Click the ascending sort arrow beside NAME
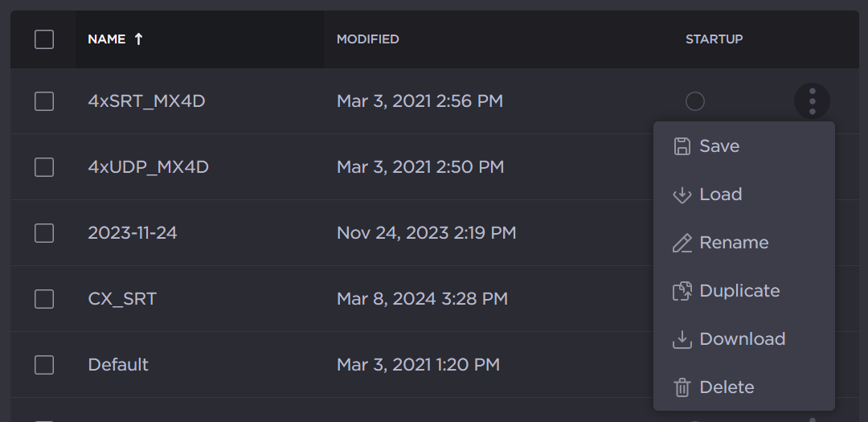The image size is (868, 422). [x=138, y=39]
